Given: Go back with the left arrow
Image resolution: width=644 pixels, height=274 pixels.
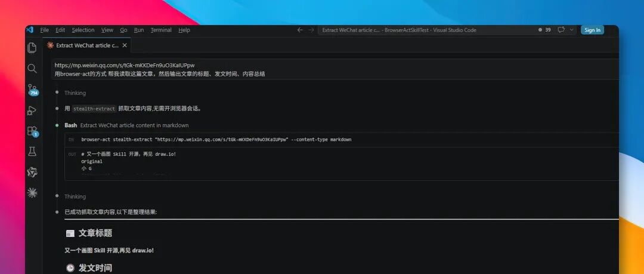Looking at the screenshot, I should (x=300, y=30).
